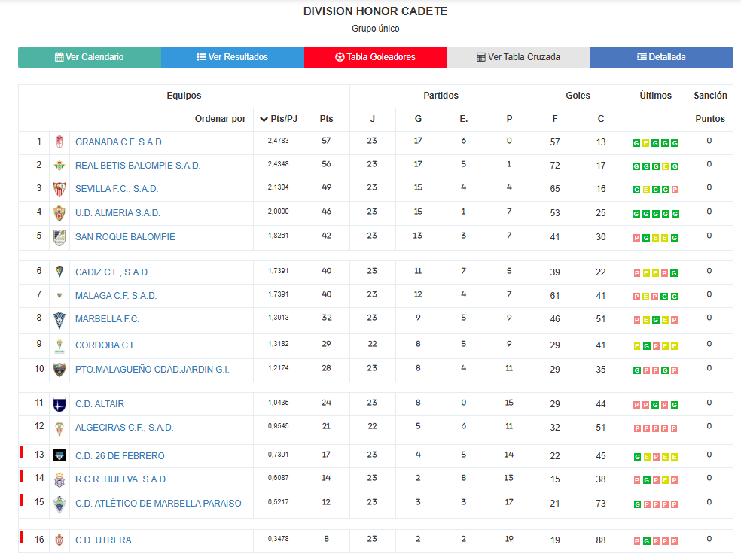Open the R.C.R. HUELVA, S.A.D. link
The image size is (741, 560).
121,479
